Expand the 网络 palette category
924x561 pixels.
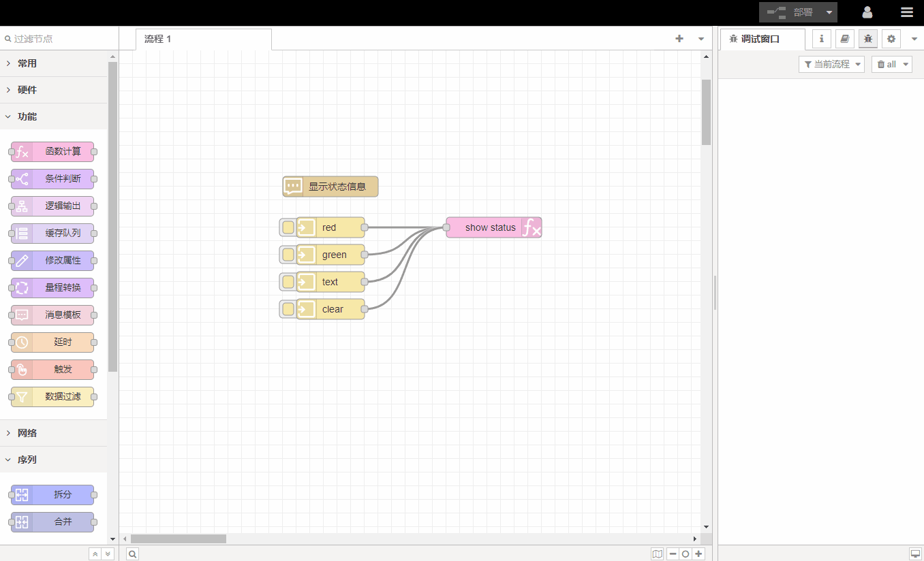point(27,433)
